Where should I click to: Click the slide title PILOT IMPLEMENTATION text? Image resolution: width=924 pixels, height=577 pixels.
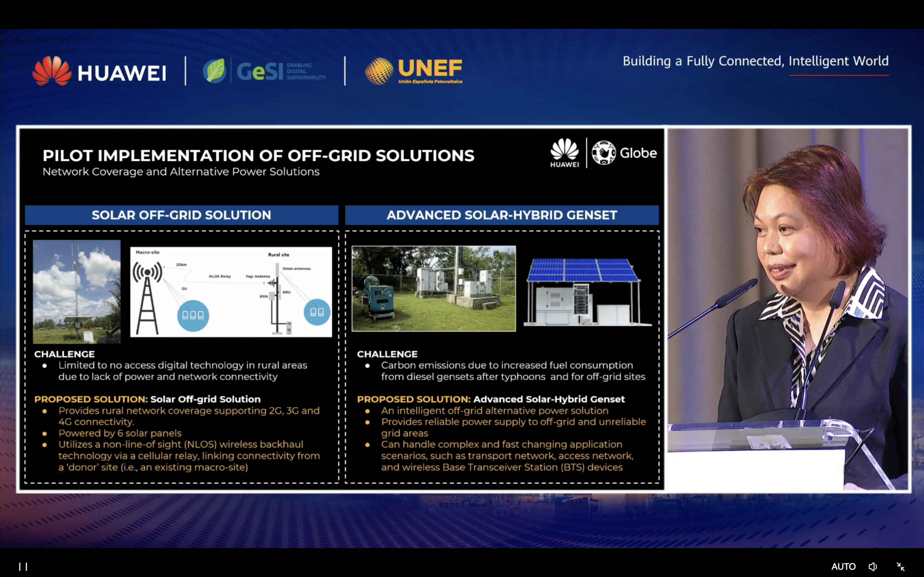point(258,156)
